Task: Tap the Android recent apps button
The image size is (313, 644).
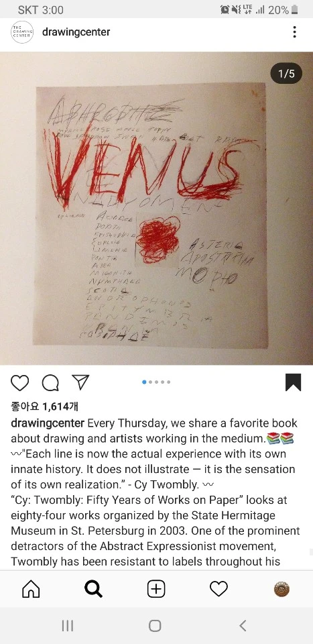Action: pos(67,625)
